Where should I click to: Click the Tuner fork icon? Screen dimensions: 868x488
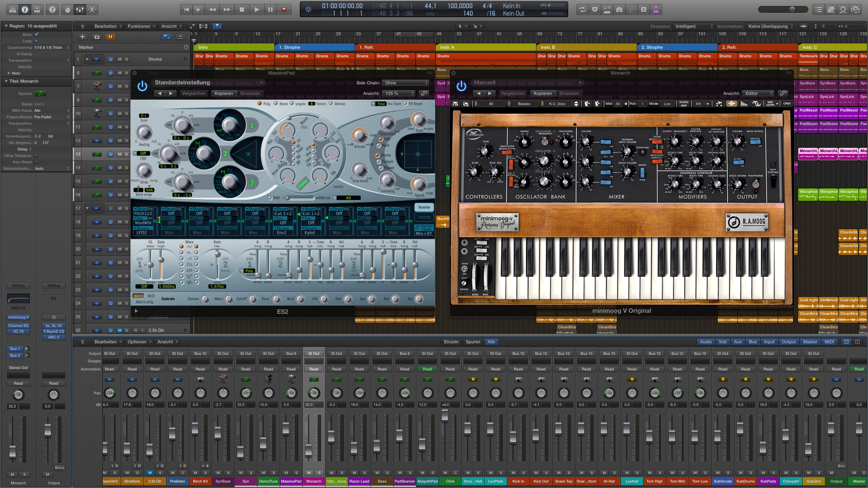(x=631, y=10)
